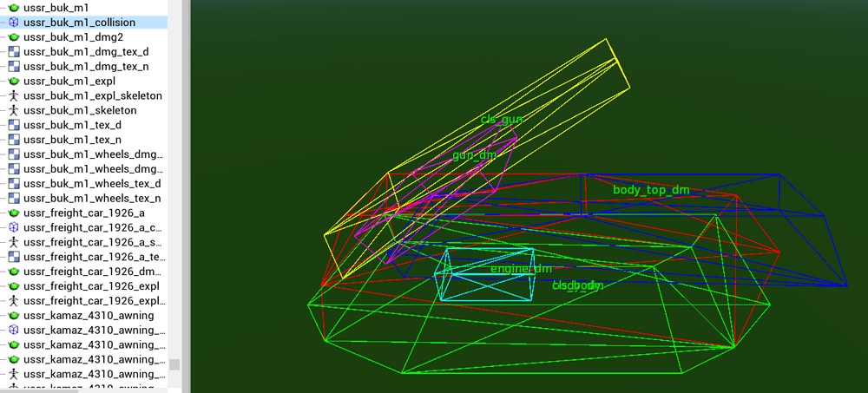Click the teapot icon next to ussr_buk_m1_expl

point(14,81)
